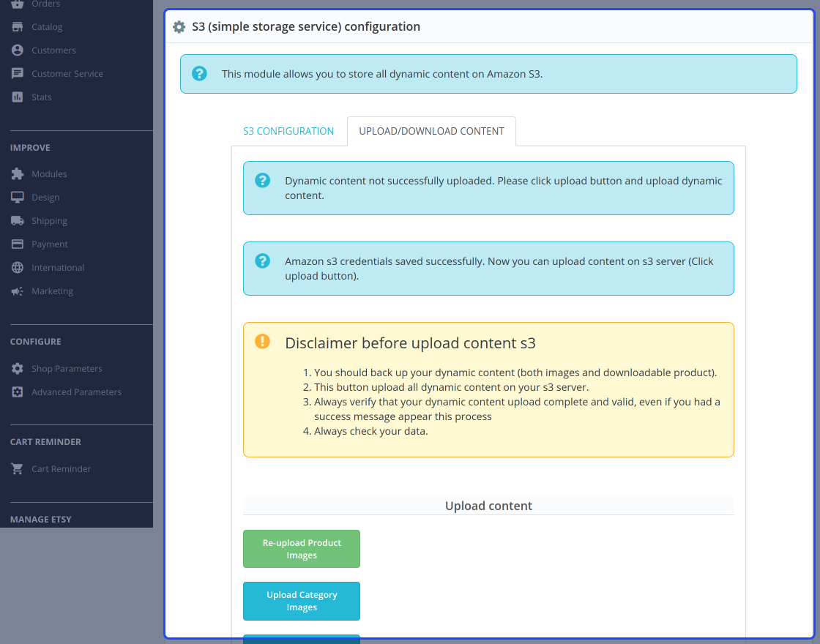Click the Customer Service chat icon
This screenshot has width=820, height=644.
tap(18, 74)
